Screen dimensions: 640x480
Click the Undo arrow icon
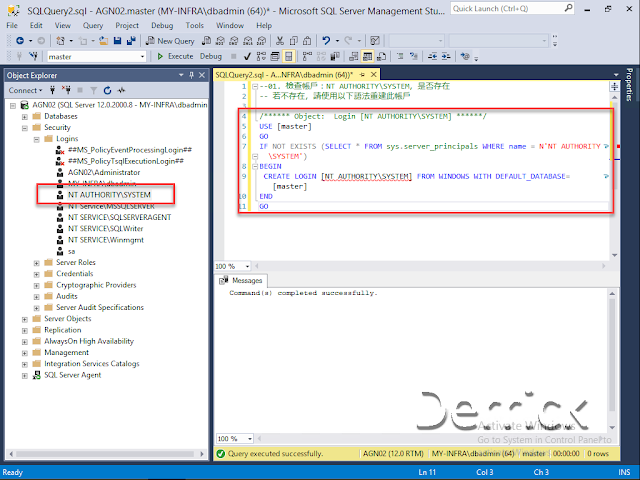pos(326,41)
